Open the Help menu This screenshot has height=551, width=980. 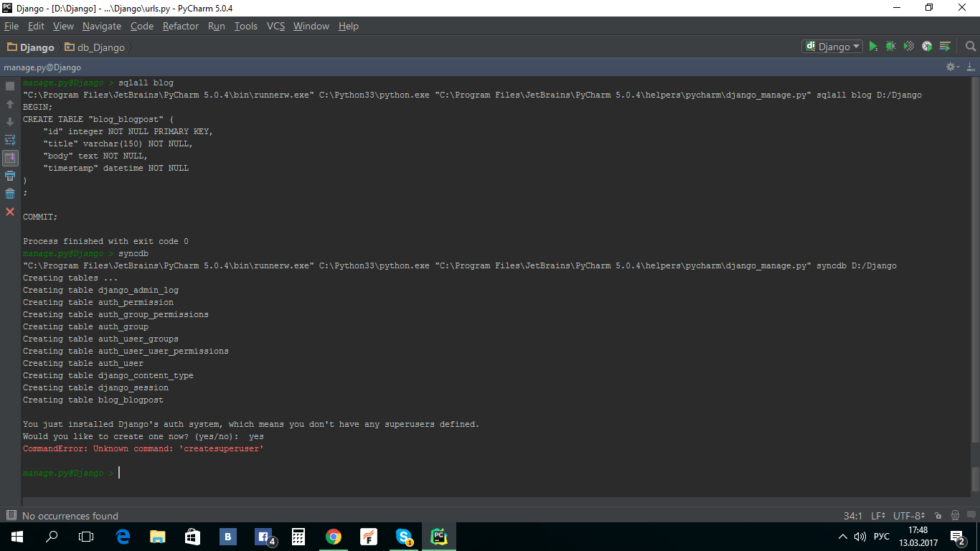pos(349,26)
